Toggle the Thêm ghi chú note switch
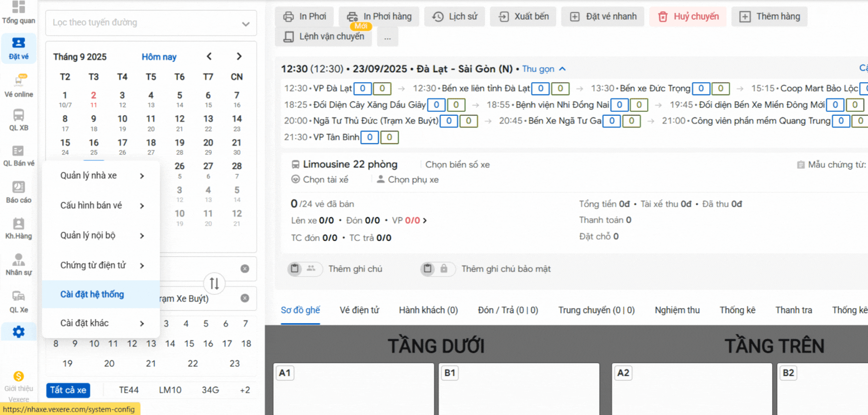Image resolution: width=868 pixels, height=415 pixels. pyautogui.click(x=303, y=269)
